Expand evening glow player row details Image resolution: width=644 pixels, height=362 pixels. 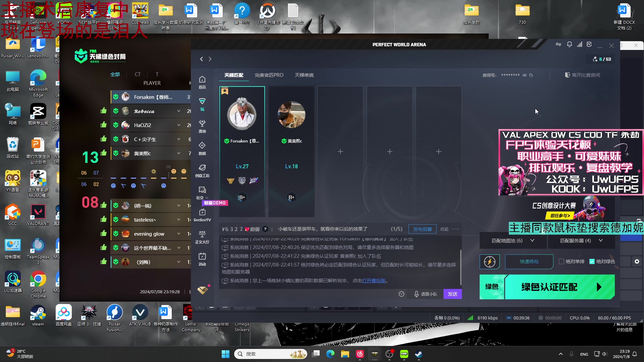click(179, 234)
